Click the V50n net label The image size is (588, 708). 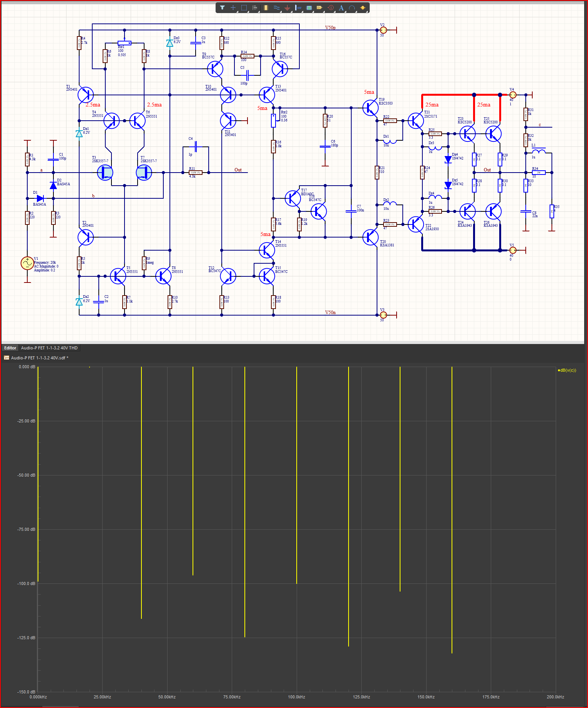click(x=330, y=312)
